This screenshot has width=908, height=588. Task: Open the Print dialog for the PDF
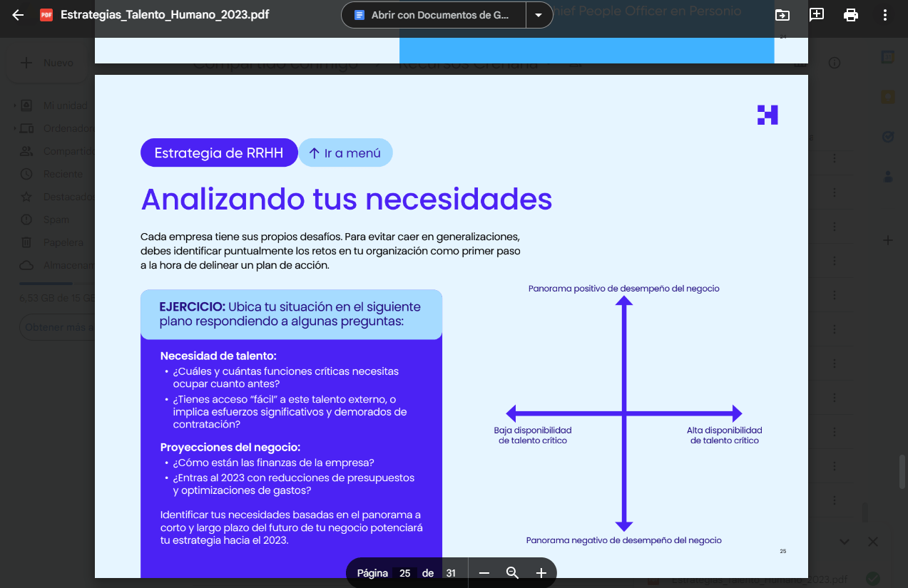(x=850, y=14)
